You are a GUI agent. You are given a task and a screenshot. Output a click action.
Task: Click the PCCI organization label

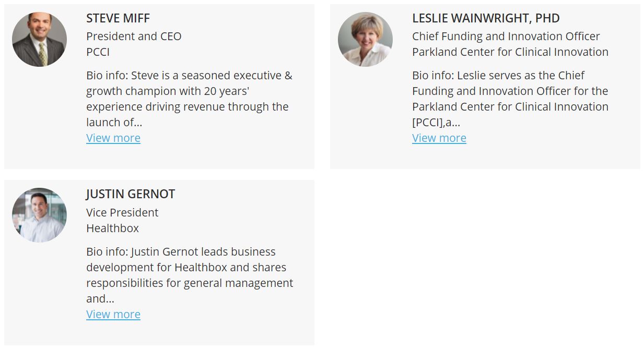[x=98, y=52]
